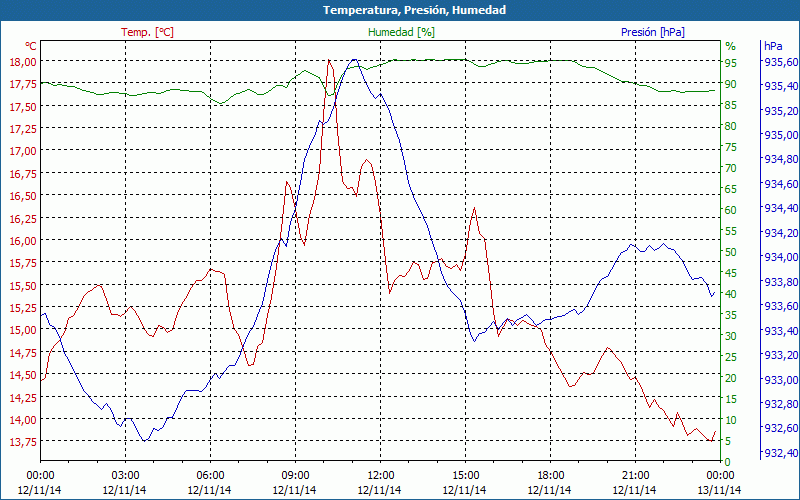
Task: Click temperature axis value '17,50'
Action: (x=23, y=106)
